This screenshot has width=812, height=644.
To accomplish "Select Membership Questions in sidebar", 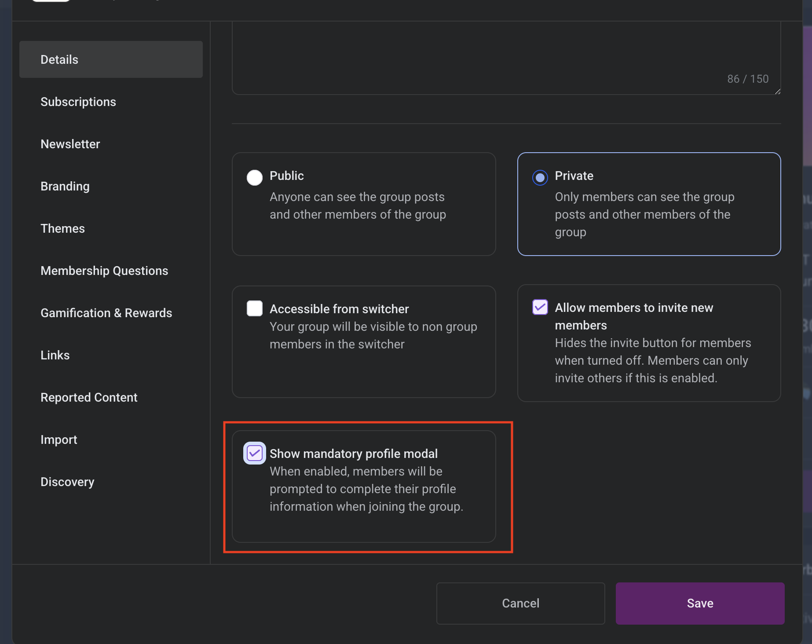I will (104, 271).
